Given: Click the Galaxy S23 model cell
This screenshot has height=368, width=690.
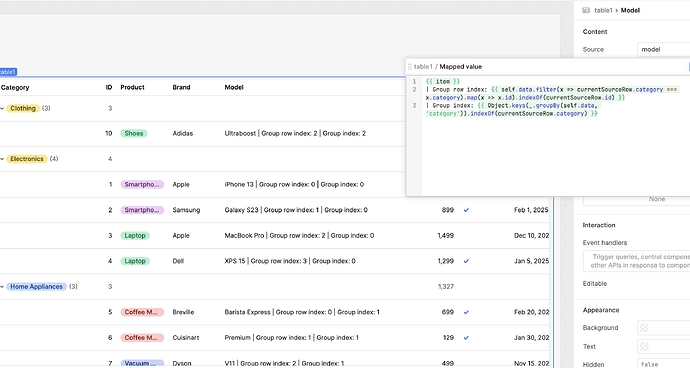Looking at the screenshot, I should [x=296, y=210].
